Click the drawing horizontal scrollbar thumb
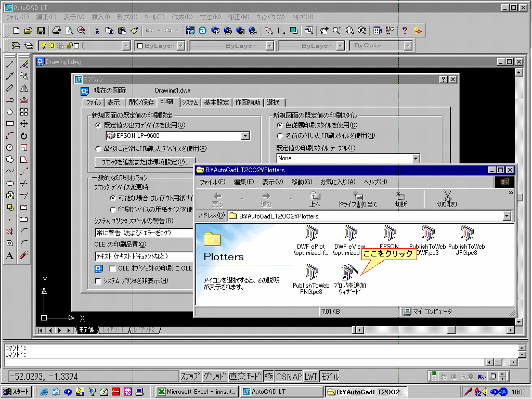This screenshot has width=532, height=399. tap(451, 330)
